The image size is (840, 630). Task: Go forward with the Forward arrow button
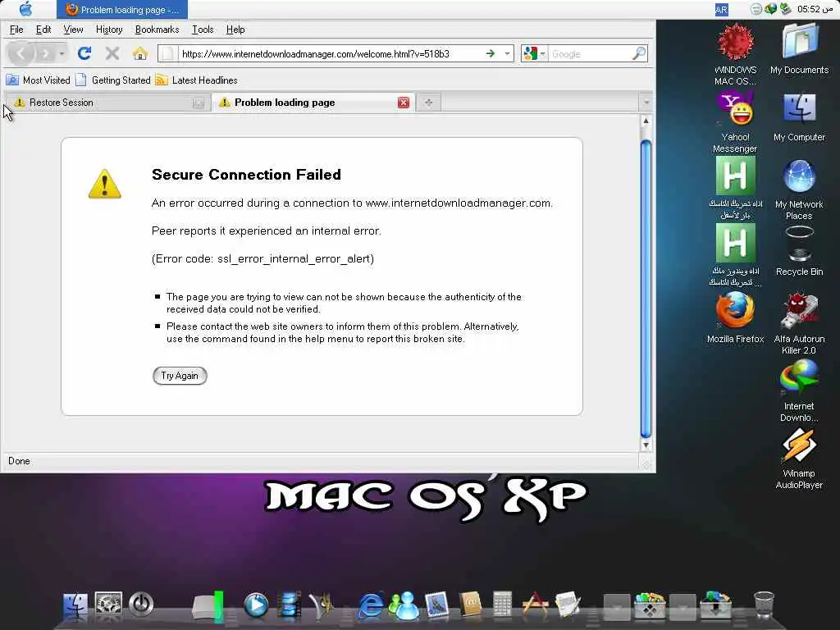pyautogui.click(x=46, y=53)
